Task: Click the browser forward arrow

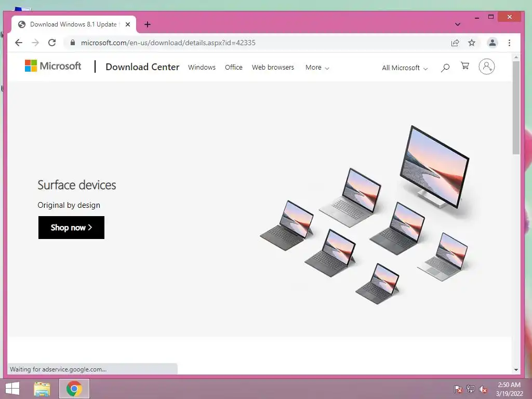Action: [35, 43]
